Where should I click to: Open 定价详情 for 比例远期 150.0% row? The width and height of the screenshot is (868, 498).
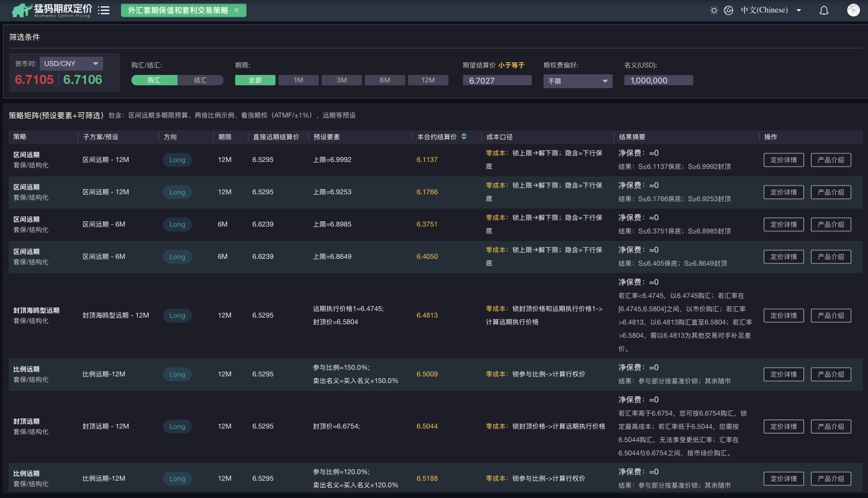tap(784, 375)
